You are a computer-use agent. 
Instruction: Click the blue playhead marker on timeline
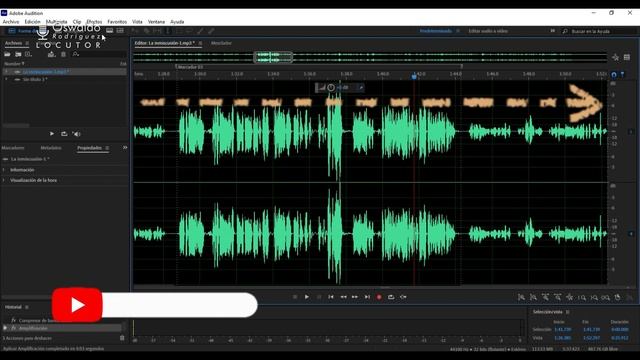[414, 76]
